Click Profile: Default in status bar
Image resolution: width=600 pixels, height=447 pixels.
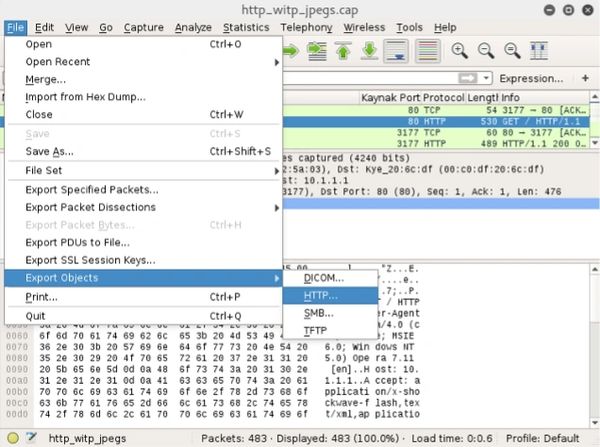542,438
